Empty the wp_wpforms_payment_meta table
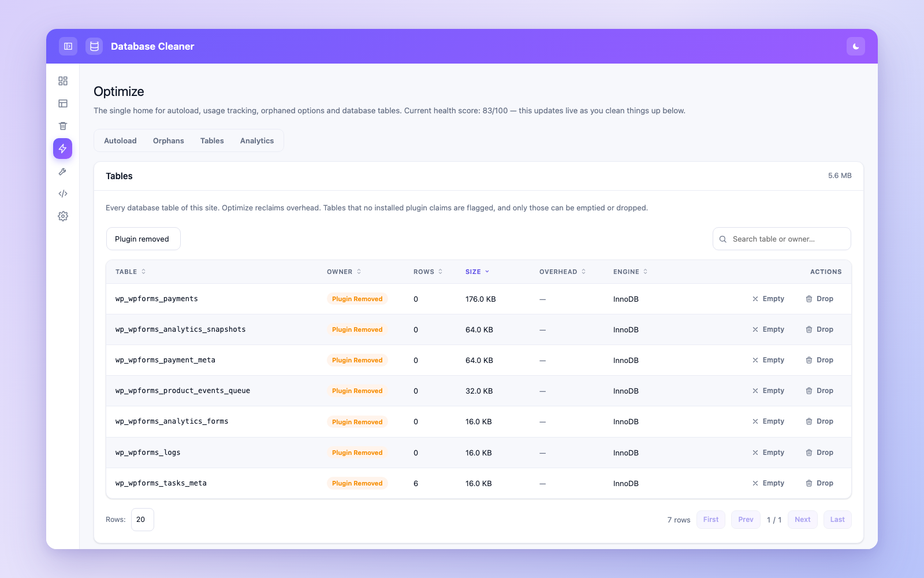 (x=768, y=360)
